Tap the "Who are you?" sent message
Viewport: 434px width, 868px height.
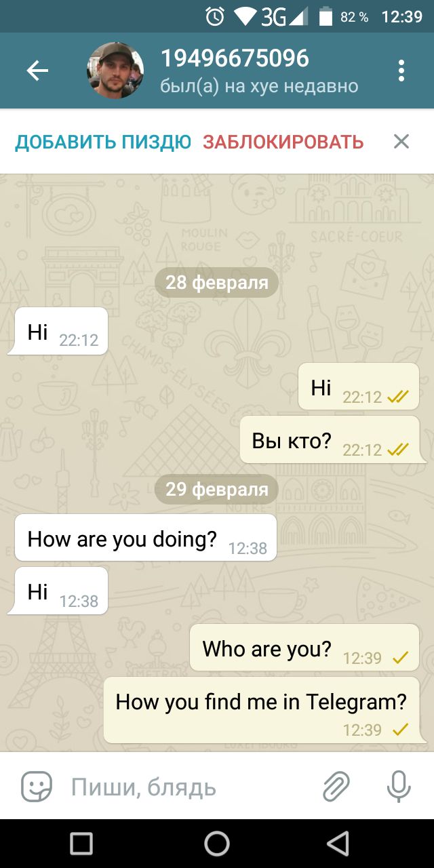[x=304, y=648]
